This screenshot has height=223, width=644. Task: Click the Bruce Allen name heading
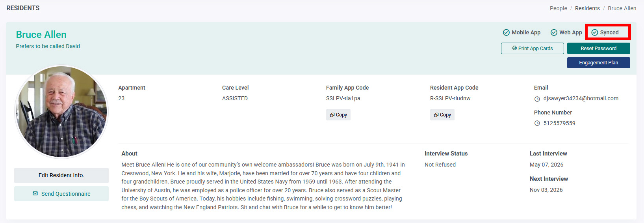tap(41, 34)
